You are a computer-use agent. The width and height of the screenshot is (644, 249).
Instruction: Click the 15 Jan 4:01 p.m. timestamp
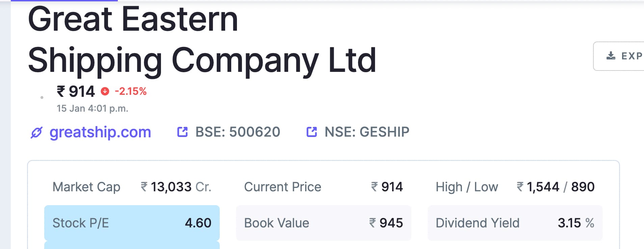tap(92, 108)
